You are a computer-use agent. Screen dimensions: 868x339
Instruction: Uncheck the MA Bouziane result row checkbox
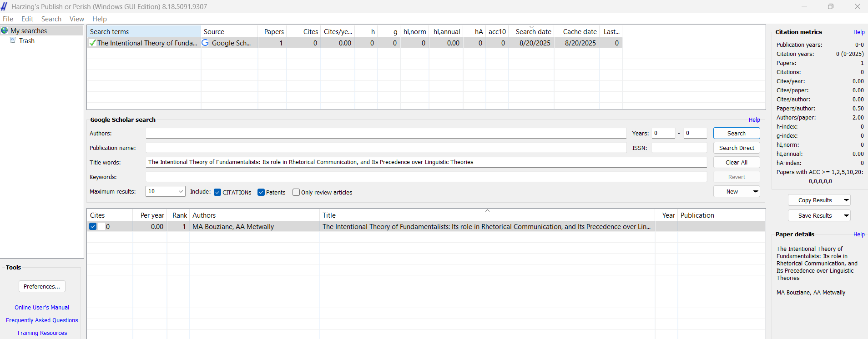pos(93,226)
